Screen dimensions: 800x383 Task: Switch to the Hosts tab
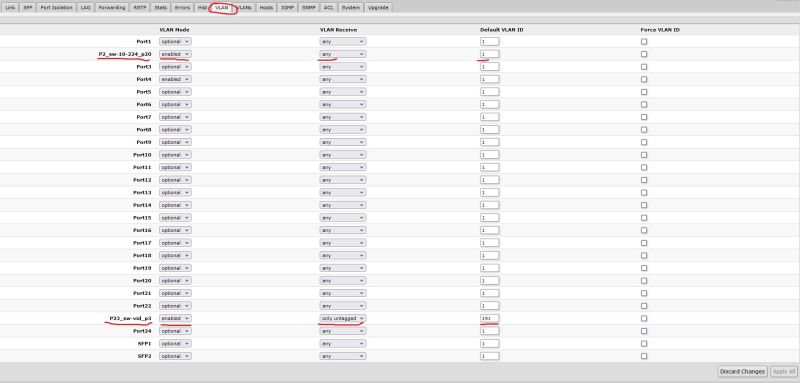pyautogui.click(x=266, y=8)
